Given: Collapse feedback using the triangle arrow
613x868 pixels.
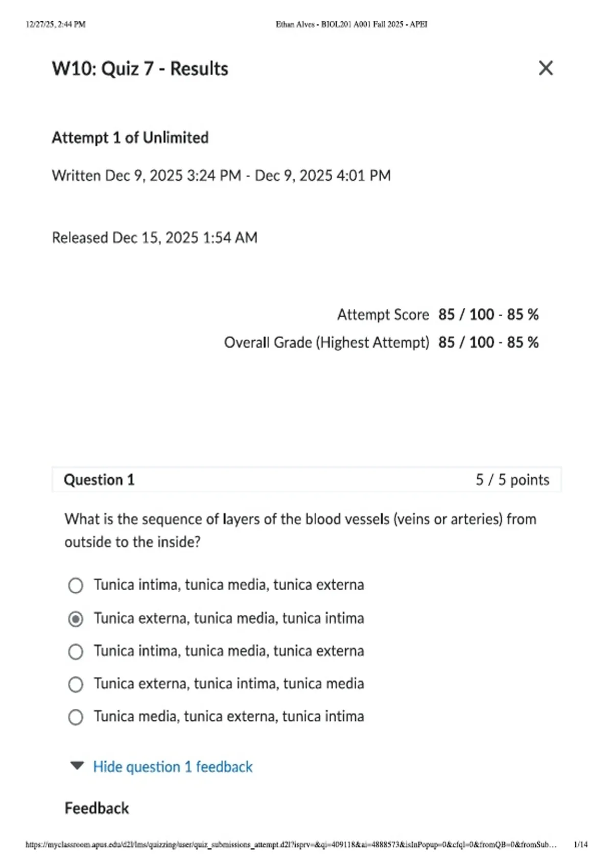Looking at the screenshot, I should point(77,765).
